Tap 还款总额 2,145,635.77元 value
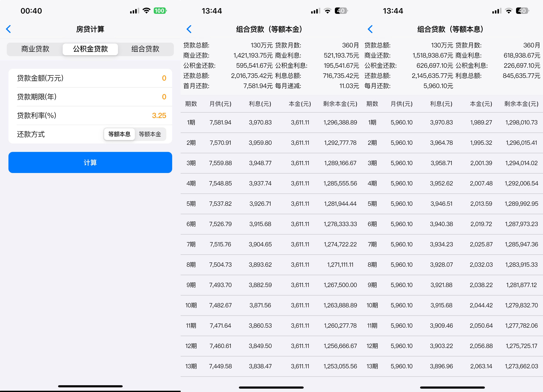 click(x=432, y=76)
